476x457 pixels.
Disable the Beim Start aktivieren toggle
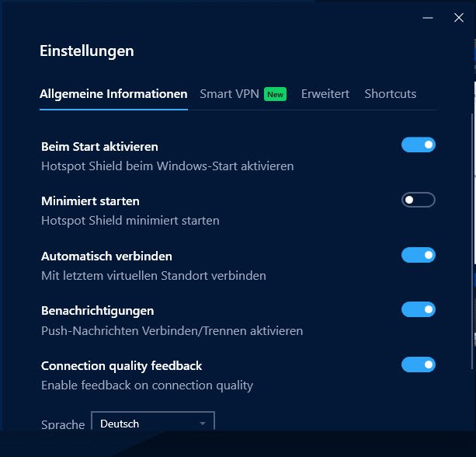(x=419, y=145)
